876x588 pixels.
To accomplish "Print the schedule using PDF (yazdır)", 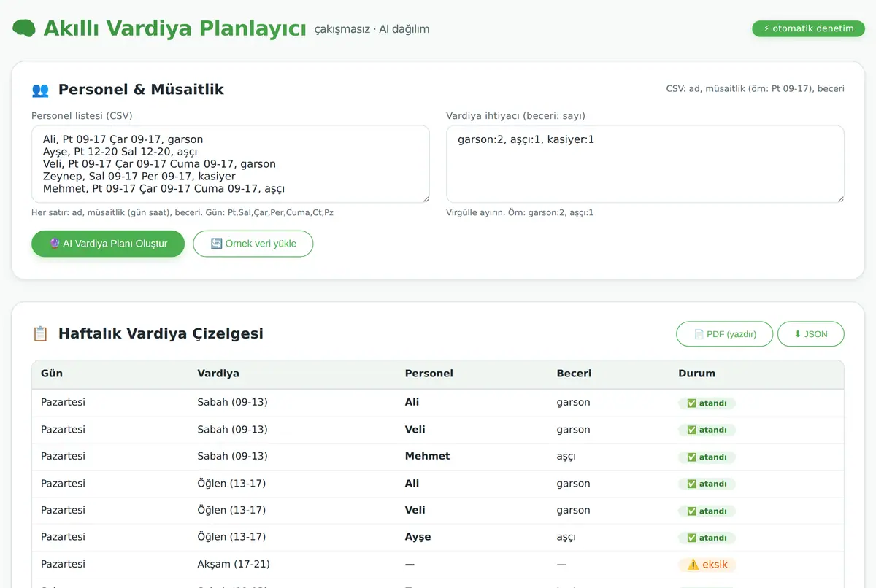I will click(724, 334).
